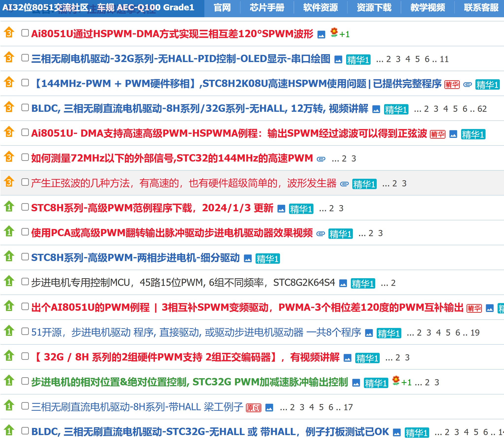Go to page 19 of 51开源步进电机驱动 thread

(475, 333)
